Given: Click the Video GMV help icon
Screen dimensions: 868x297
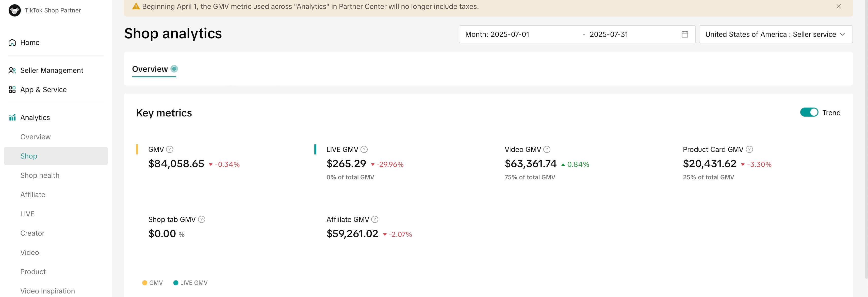Looking at the screenshot, I should tap(547, 149).
